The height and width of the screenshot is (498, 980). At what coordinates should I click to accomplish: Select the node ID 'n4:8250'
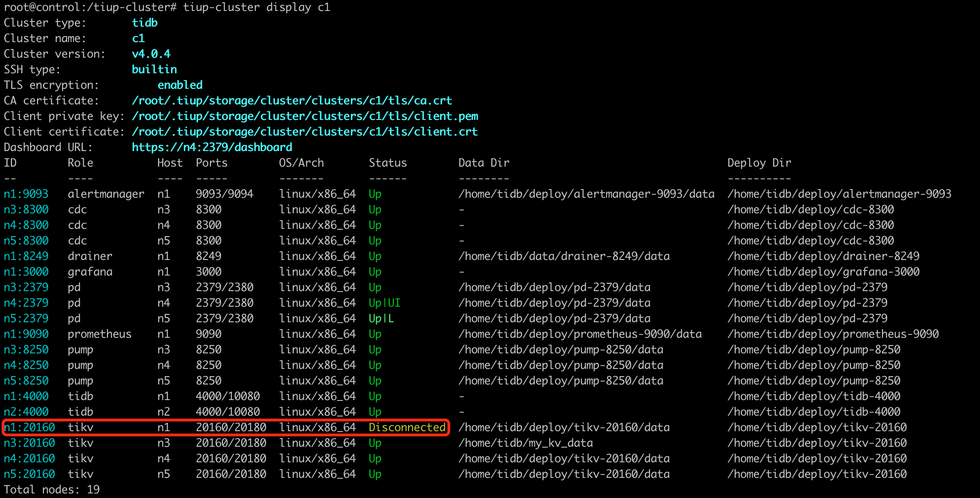(26, 365)
